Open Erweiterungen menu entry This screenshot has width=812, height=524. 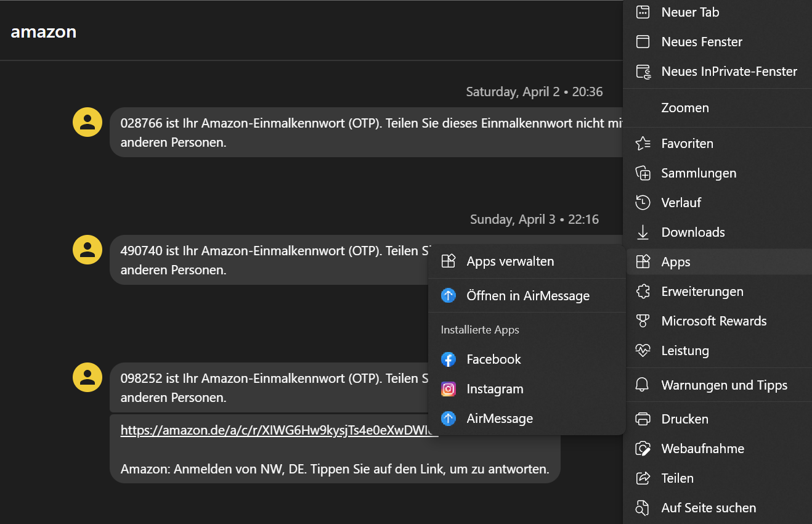718,292
